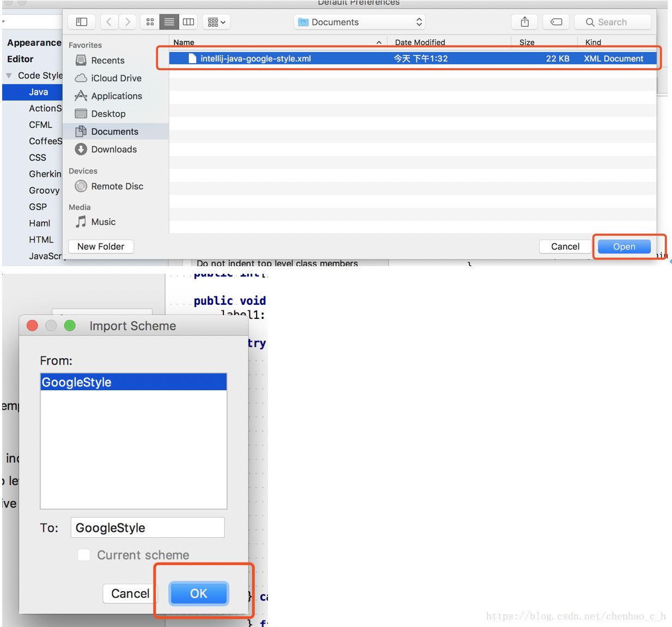Switch to column view
The height and width of the screenshot is (627, 672).
click(x=188, y=22)
